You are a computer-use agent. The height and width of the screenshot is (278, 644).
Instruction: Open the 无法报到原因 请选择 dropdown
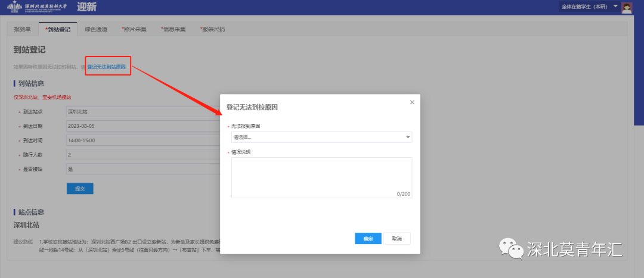click(321, 138)
